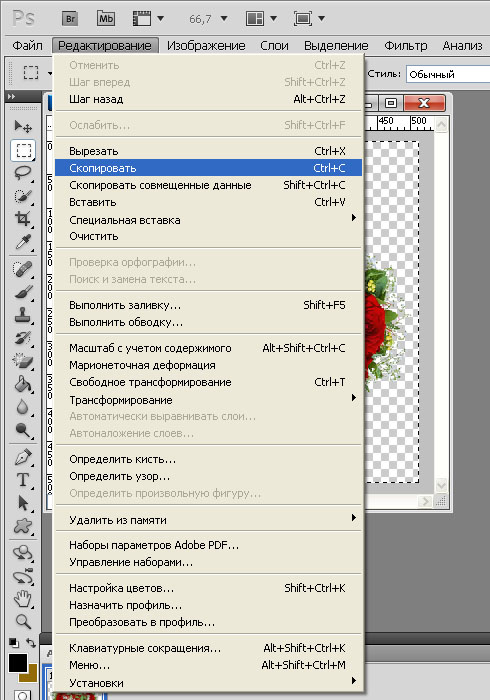The width and height of the screenshot is (490, 700).
Task: Select the Clone Stamp tool
Action: pos(23,315)
